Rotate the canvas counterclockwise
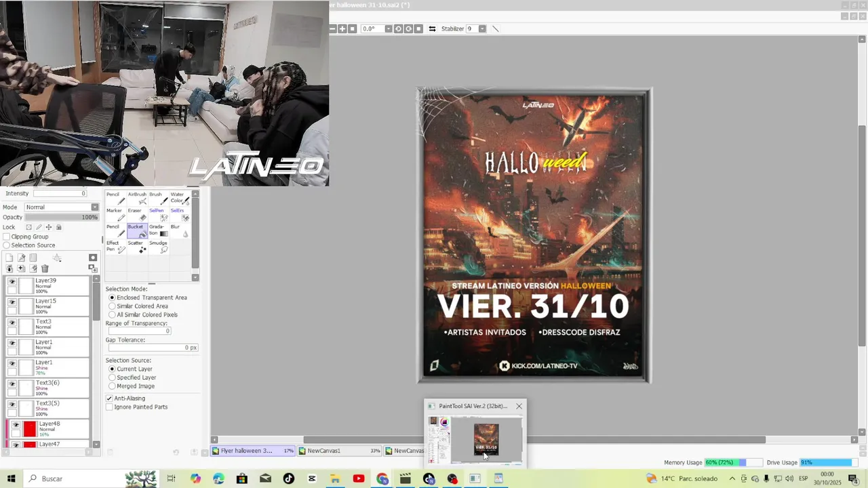This screenshot has width=868, height=488. point(399,28)
